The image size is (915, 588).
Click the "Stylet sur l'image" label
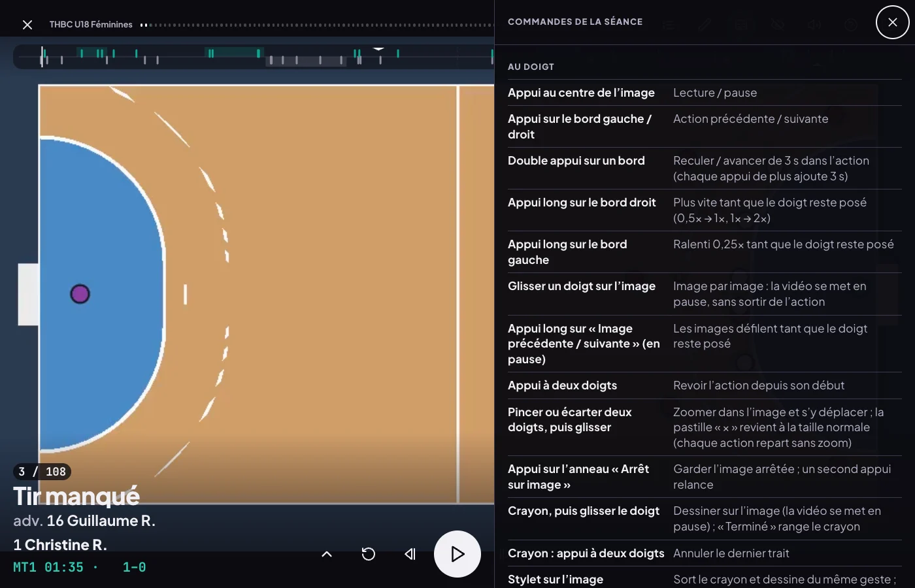click(x=556, y=580)
